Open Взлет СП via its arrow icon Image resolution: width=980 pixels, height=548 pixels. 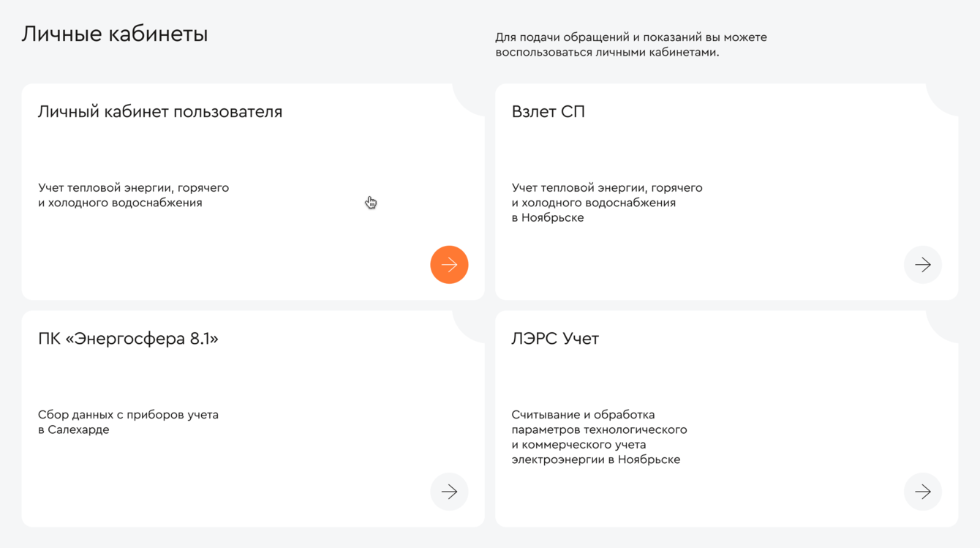click(x=923, y=265)
